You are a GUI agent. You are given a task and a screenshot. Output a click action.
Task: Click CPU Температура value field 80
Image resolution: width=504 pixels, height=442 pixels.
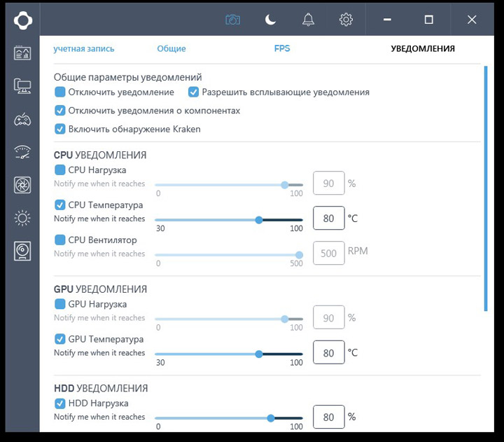click(x=329, y=218)
